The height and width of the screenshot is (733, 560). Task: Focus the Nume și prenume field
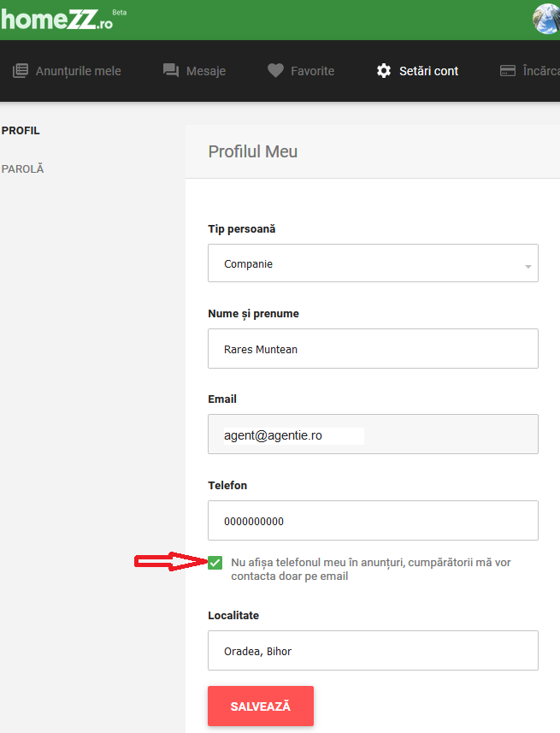click(x=373, y=349)
